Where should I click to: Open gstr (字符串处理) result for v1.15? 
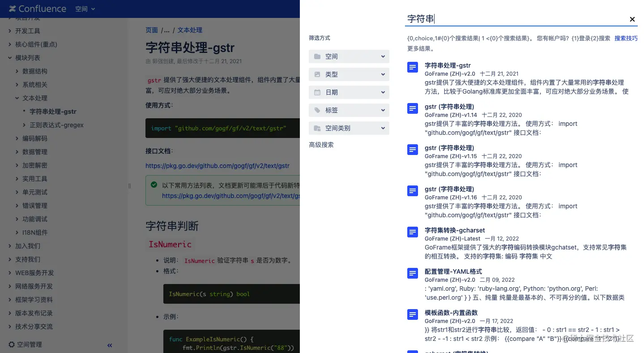click(x=449, y=148)
